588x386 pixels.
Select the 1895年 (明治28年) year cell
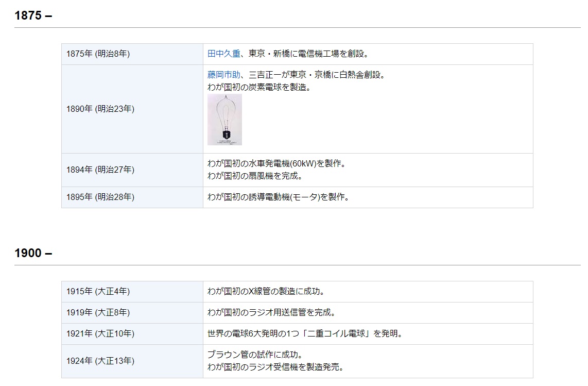tap(100, 197)
